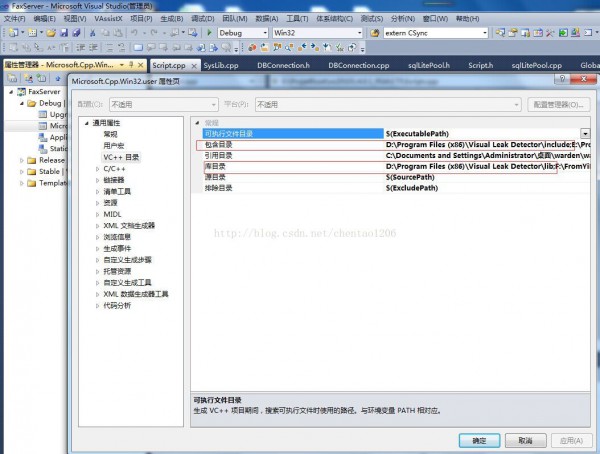600x454 pixels.
Task: Select 用户宏 in the tree
Action: 114,146
